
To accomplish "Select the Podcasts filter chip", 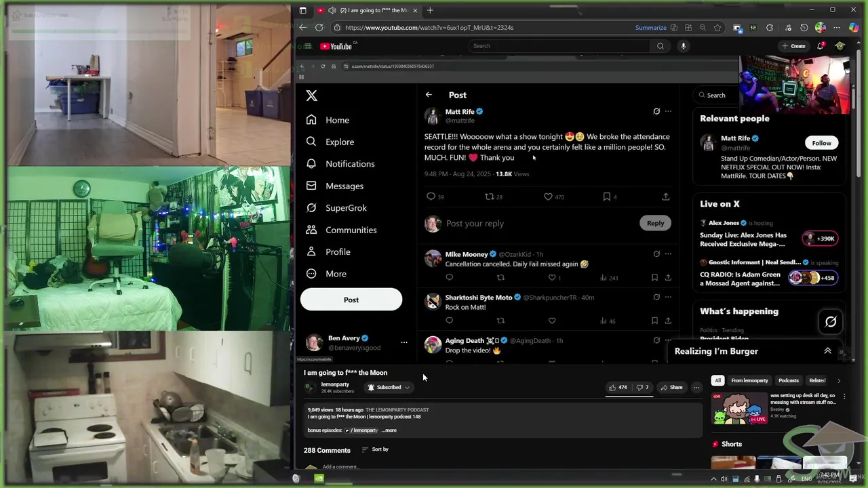I will 788,380.
